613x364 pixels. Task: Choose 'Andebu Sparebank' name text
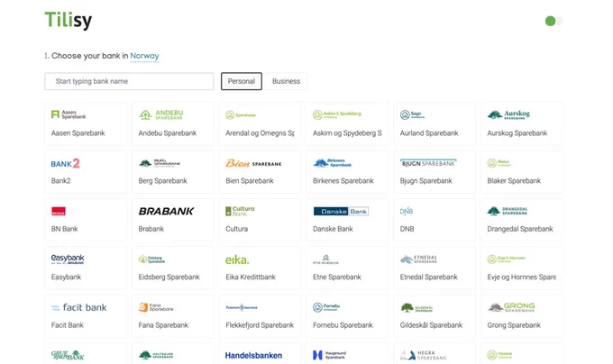click(x=168, y=133)
